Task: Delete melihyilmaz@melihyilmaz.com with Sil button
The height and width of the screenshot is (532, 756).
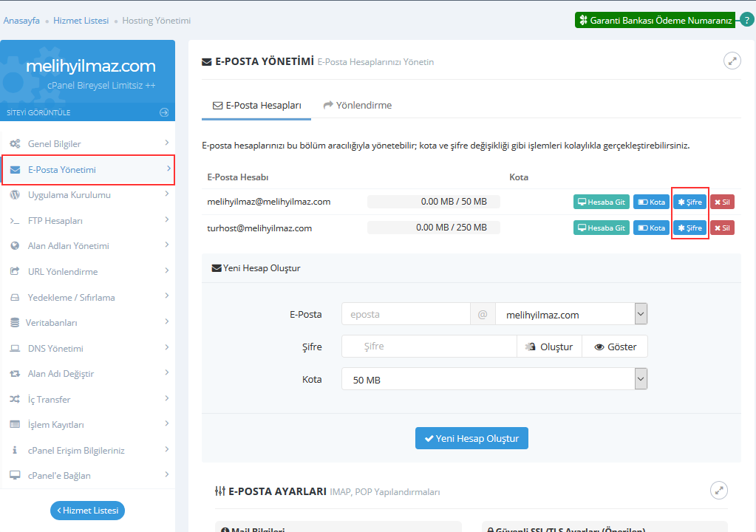Action: tap(722, 202)
